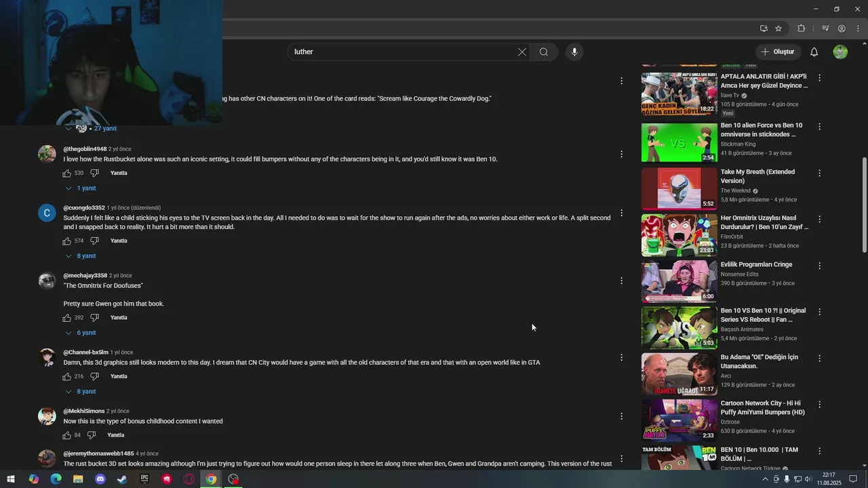This screenshot has width=868, height=488.
Task: Bookmark this page with the star icon
Action: coord(778,28)
